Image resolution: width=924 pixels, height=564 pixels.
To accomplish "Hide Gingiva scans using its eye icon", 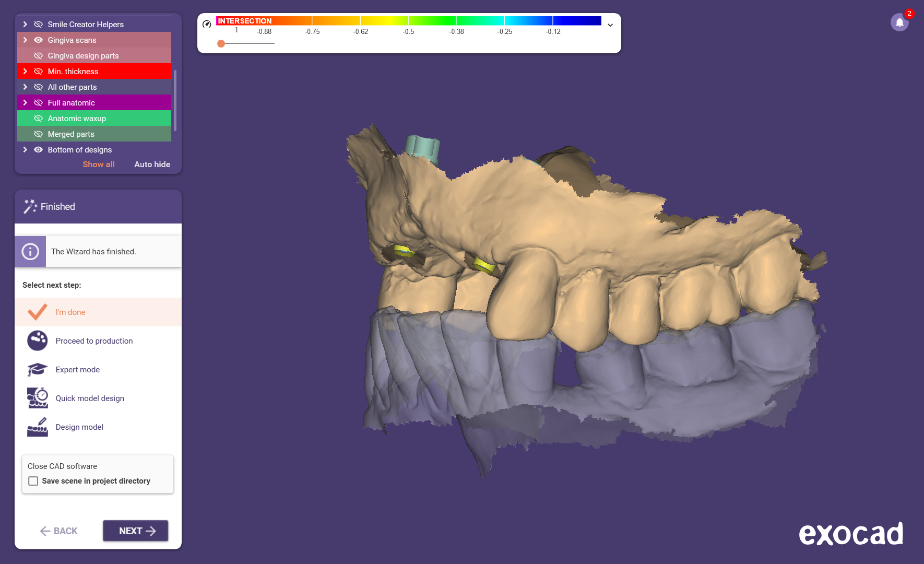I will [39, 40].
